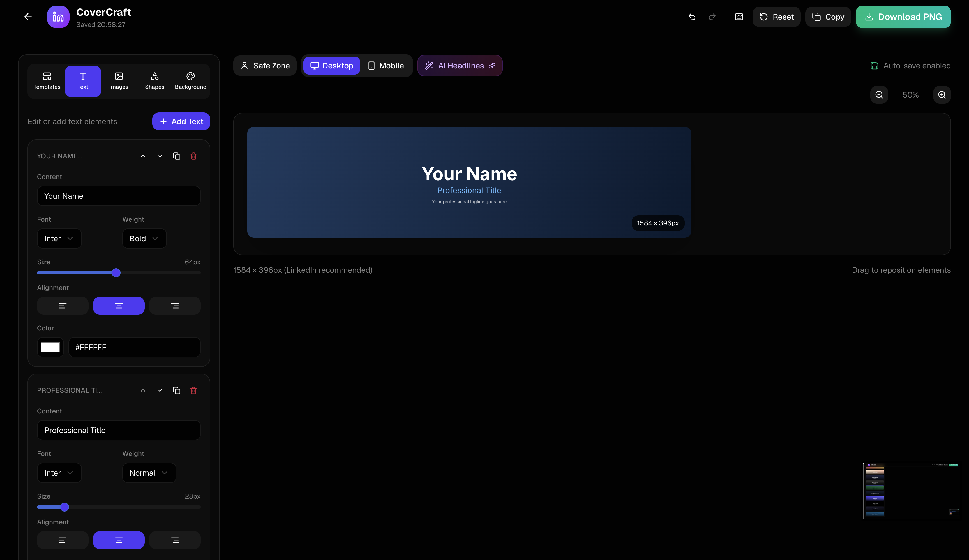The width and height of the screenshot is (969, 560).
Task: Undo the last action
Action: pos(692,17)
